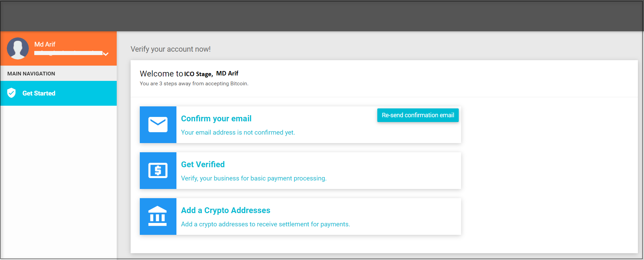Image resolution: width=644 pixels, height=260 pixels.
Task: Click the Get Verified heading
Action: click(x=203, y=164)
